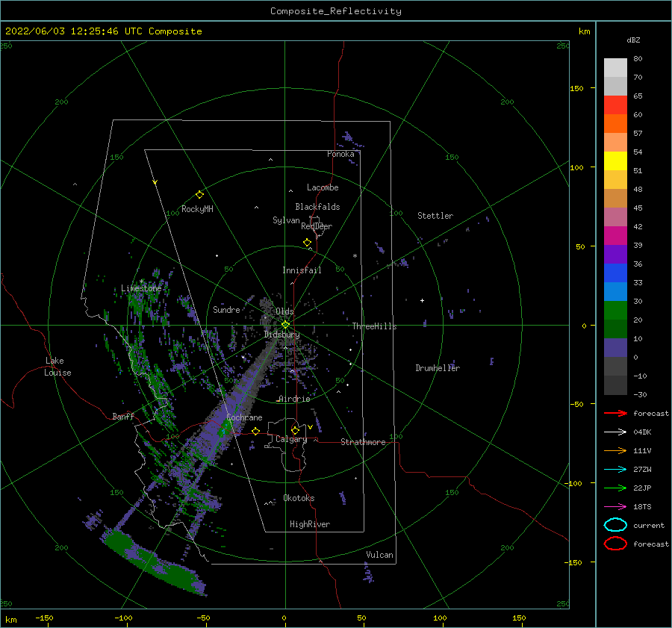Select the purple 36–39 dBZ swatch
The image size is (672, 628).
pos(615,255)
